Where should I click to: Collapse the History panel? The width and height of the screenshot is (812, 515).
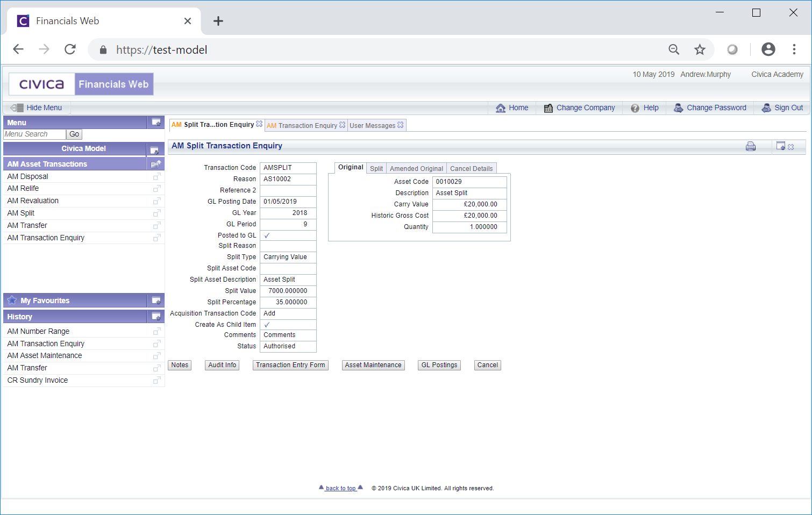[x=156, y=317]
